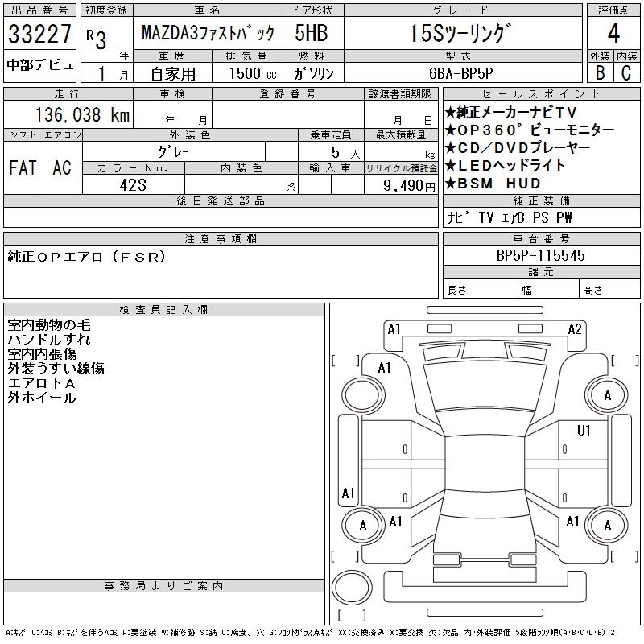Select the 中部デビュー label

click(x=39, y=65)
